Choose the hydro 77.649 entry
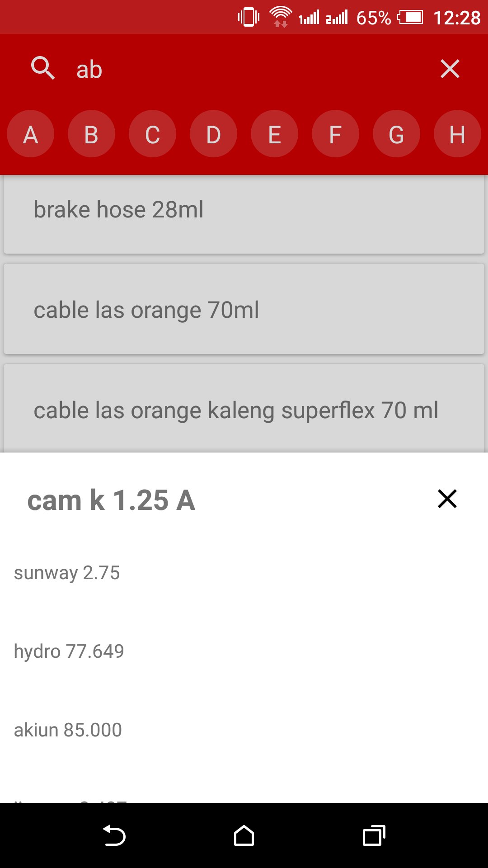Viewport: 488px width, 868px height. pyautogui.click(x=69, y=651)
